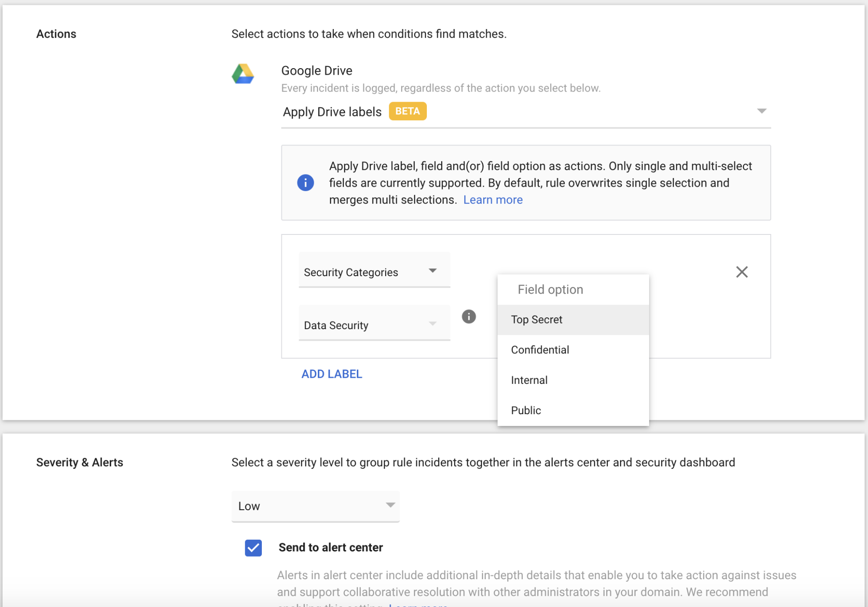Click 'Select actions to take' instruction text
Viewport: 868px width, 607px height.
tap(369, 34)
